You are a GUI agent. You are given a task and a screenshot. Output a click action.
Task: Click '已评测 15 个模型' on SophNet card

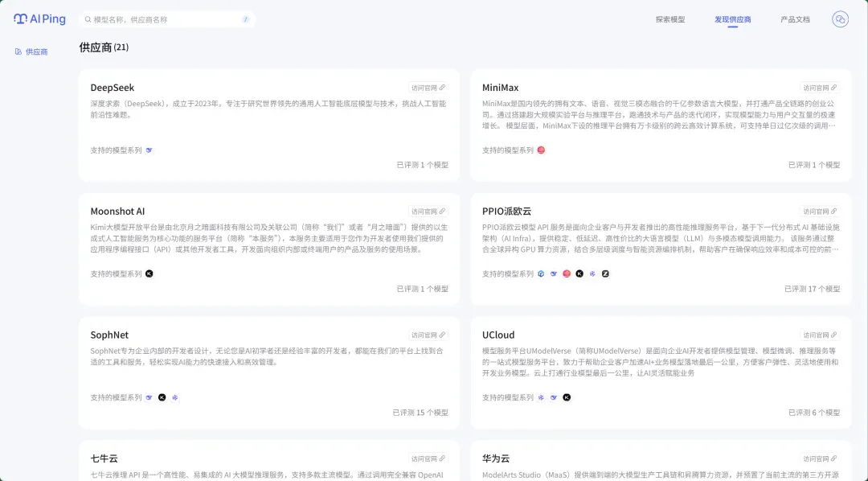click(x=420, y=413)
